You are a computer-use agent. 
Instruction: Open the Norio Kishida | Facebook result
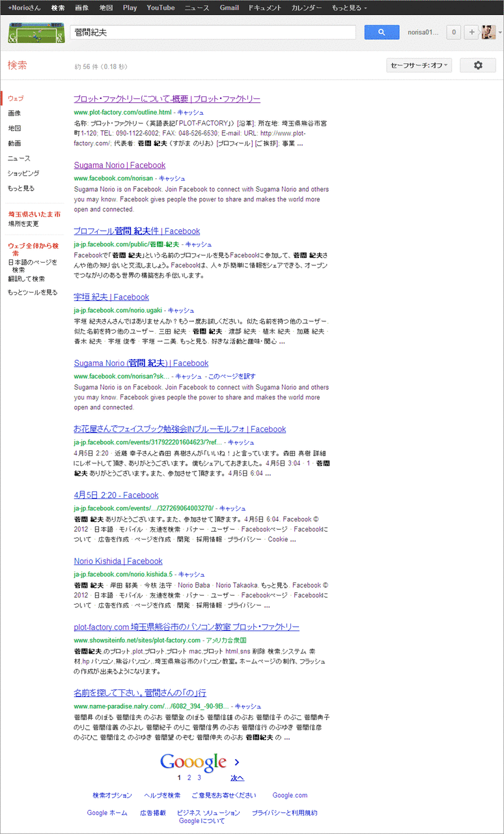pyautogui.click(x=118, y=561)
